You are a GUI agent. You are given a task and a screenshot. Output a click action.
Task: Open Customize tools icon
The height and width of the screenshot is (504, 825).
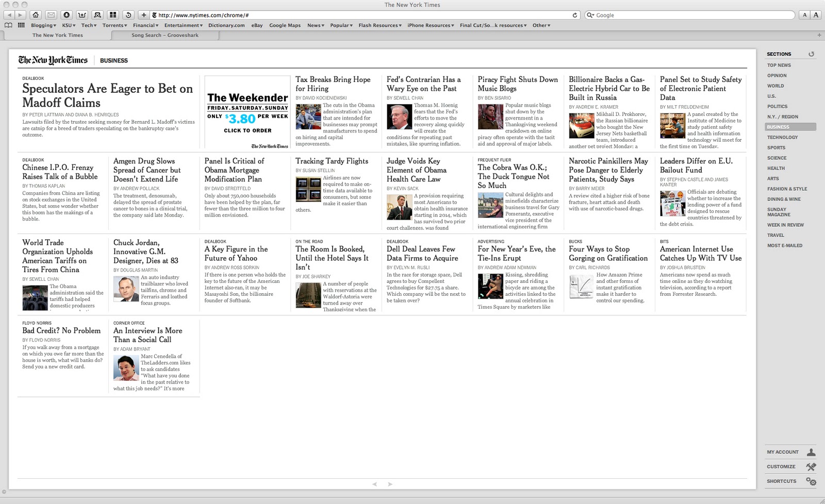(x=811, y=466)
